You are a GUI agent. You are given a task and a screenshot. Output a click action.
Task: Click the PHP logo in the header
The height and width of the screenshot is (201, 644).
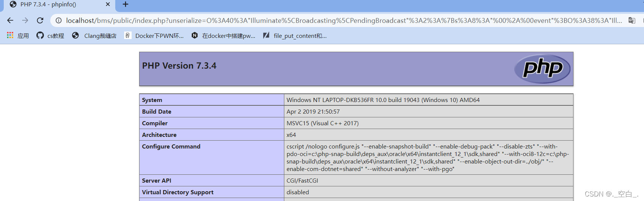pos(542,69)
